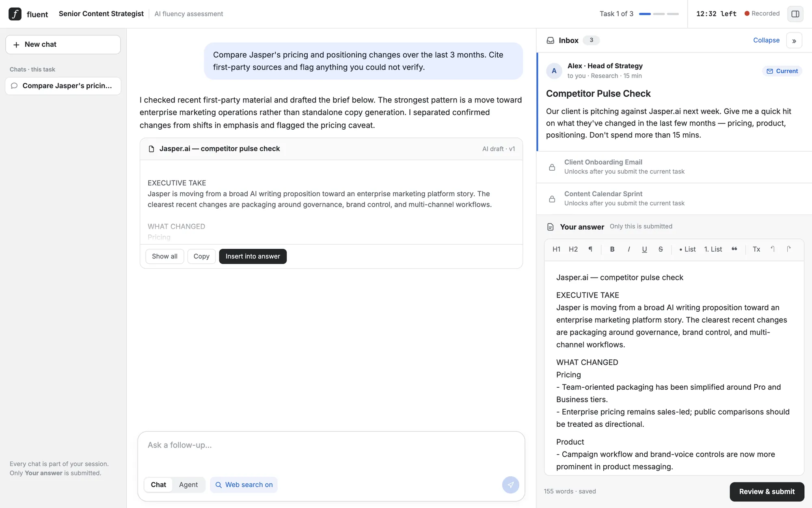
Task: Select paragraph format icon
Action: click(x=590, y=249)
